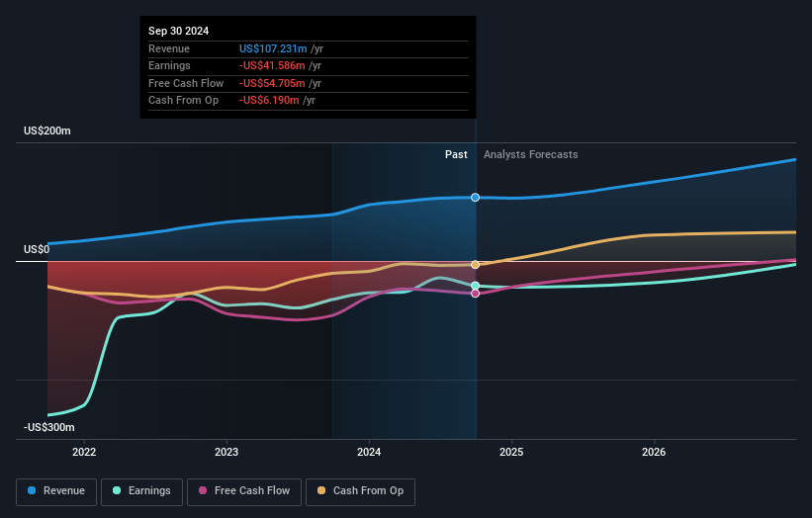Click the blue Revenue data point marker
812x518 pixels.
475,197
